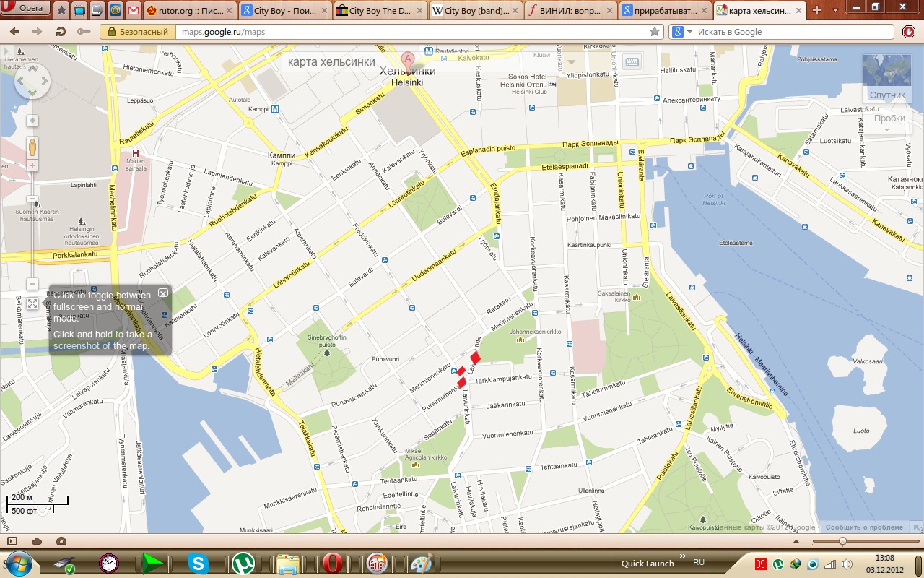
Task: Reload the page with the refresh icon
Action: [x=61, y=32]
